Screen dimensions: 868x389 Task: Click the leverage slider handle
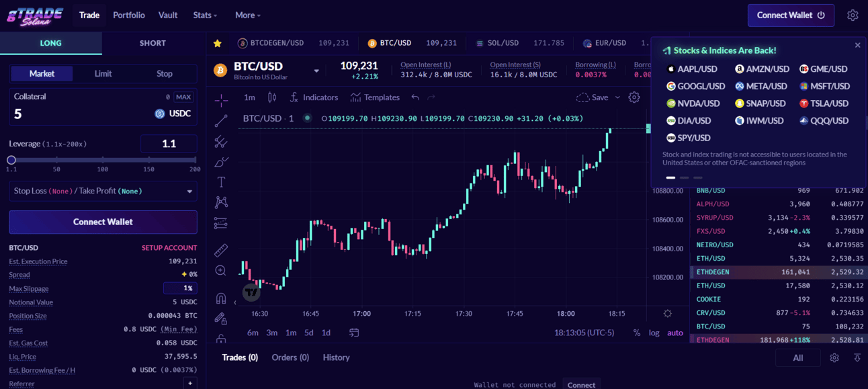pyautogui.click(x=11, y=160)
